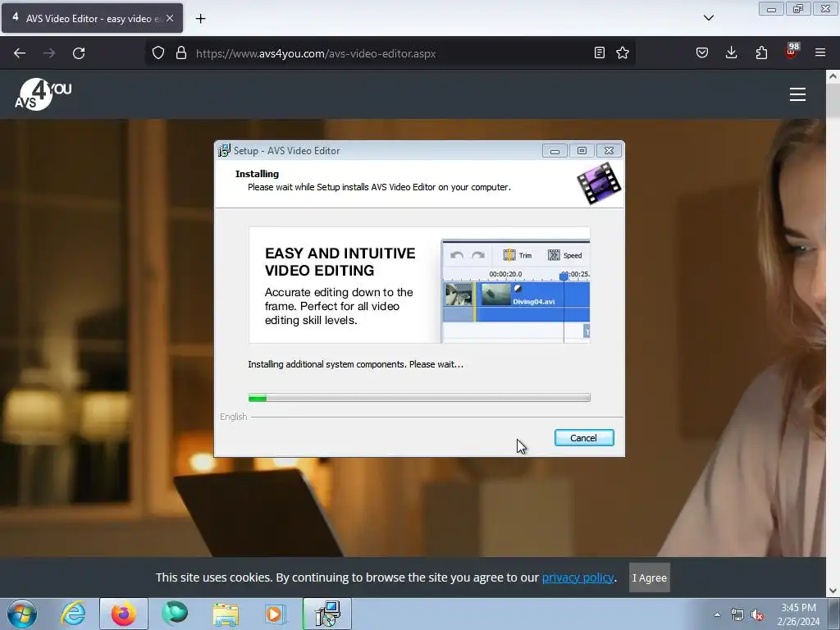Click the AVS Video Editor film-strip logo

click(x=599, y=183)
